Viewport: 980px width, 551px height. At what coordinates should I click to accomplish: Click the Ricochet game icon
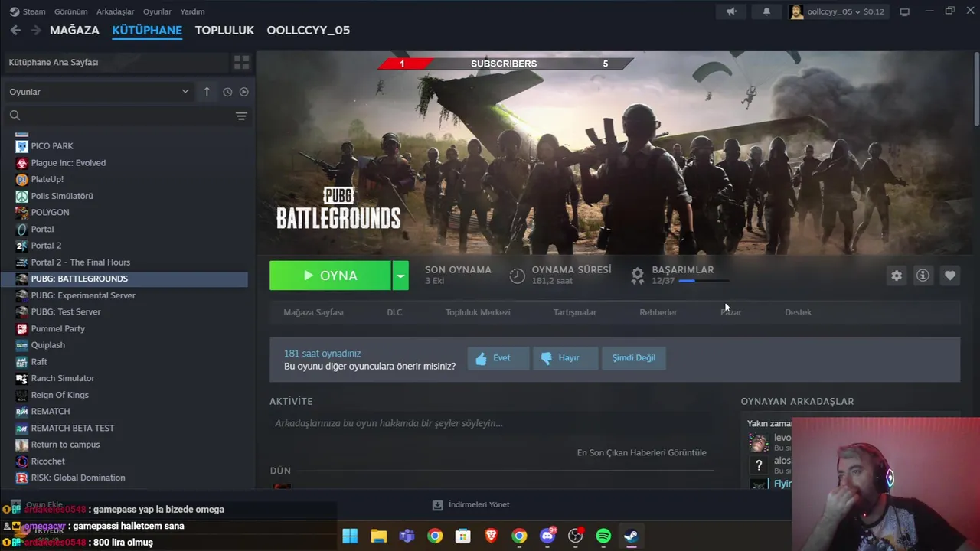(21, 461)
